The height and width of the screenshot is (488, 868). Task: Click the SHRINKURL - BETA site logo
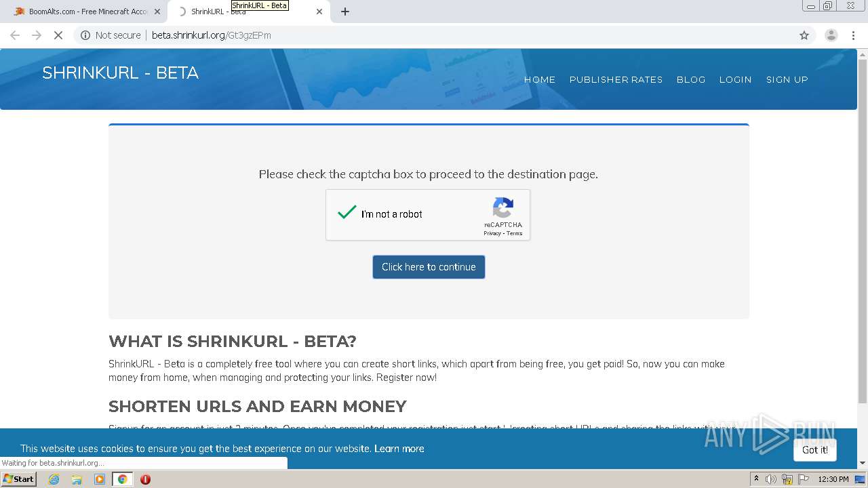coord(120,73)
